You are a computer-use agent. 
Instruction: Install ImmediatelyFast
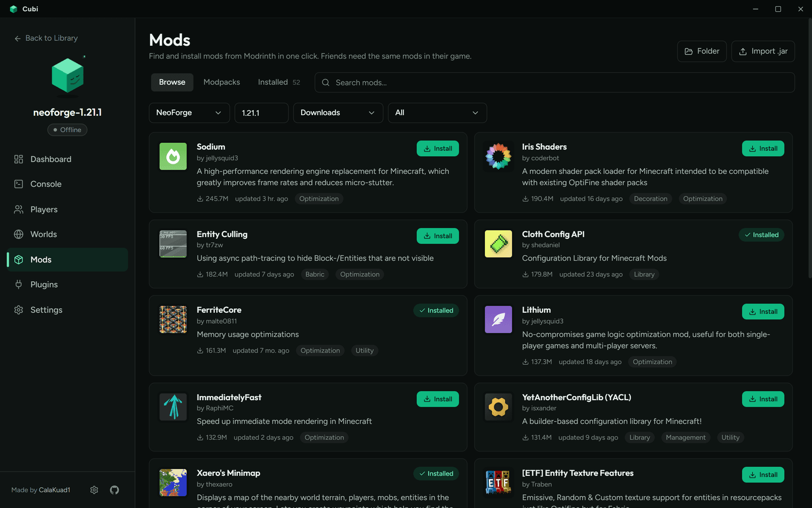[438, 399]
